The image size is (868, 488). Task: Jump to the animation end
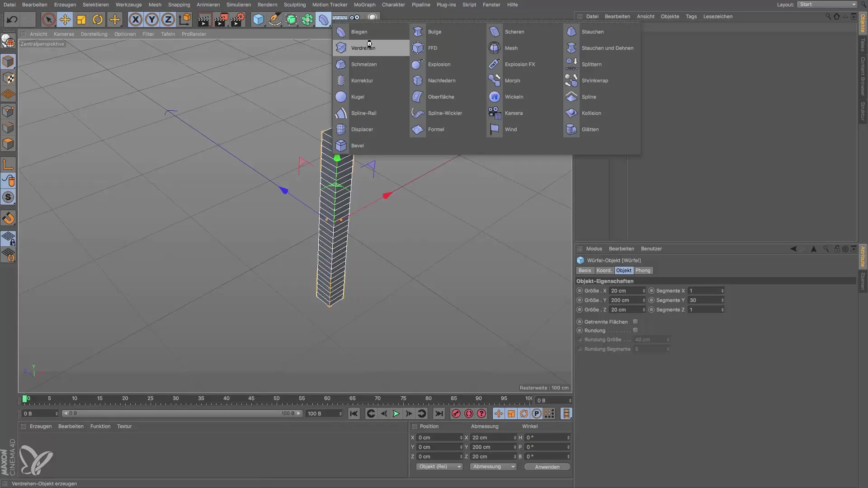point(439,413)
